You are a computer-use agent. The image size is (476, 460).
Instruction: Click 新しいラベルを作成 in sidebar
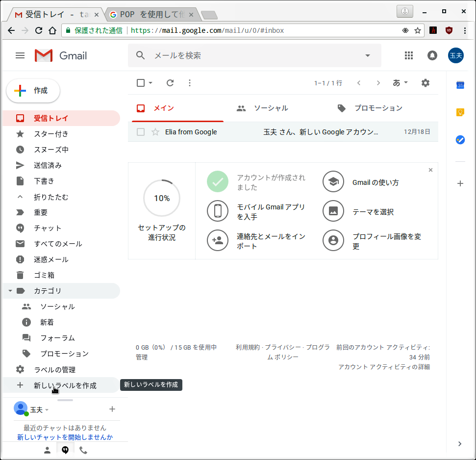point(61,385)
